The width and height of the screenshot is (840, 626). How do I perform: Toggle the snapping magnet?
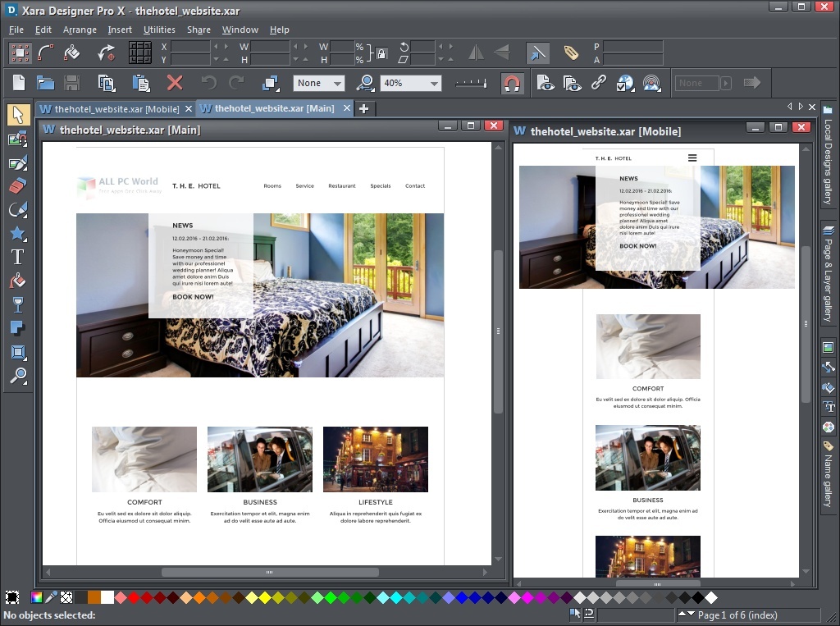point(513,82)
